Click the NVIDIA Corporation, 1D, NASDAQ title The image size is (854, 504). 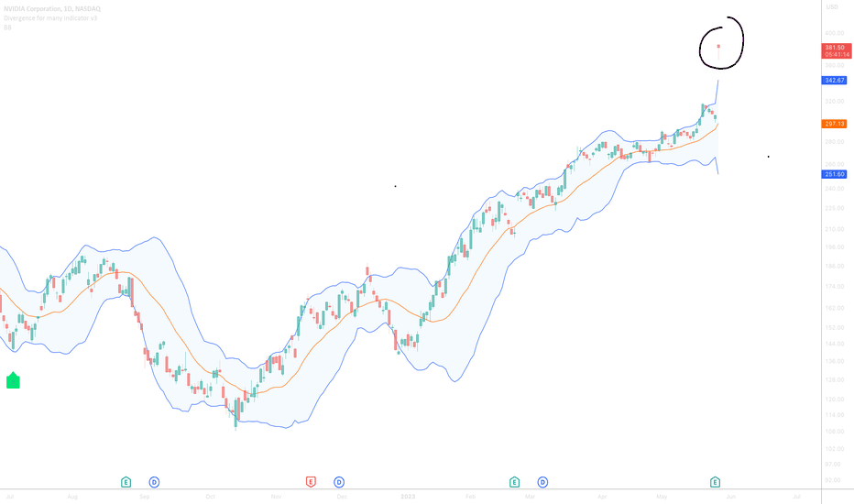pos(51,9)
